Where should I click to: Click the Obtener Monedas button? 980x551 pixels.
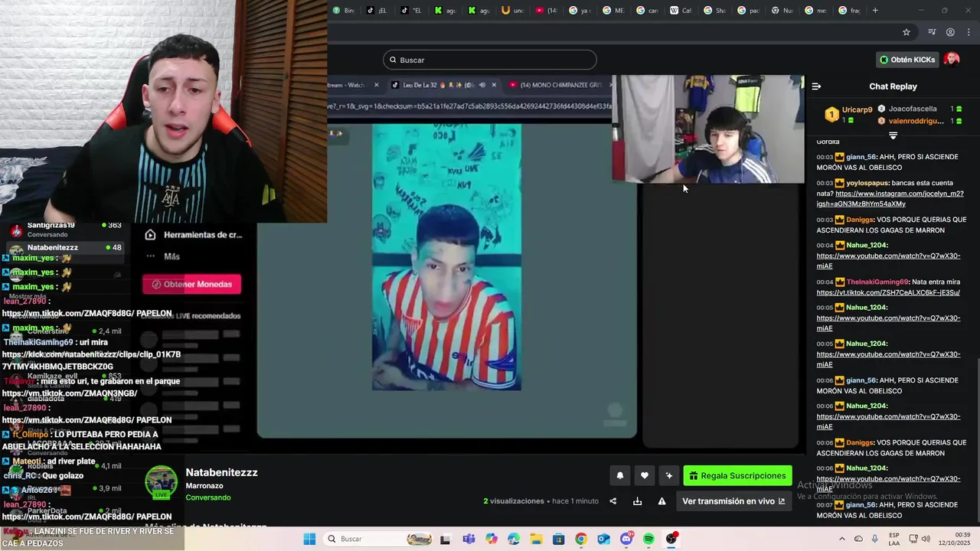click(x=192, y=284)
